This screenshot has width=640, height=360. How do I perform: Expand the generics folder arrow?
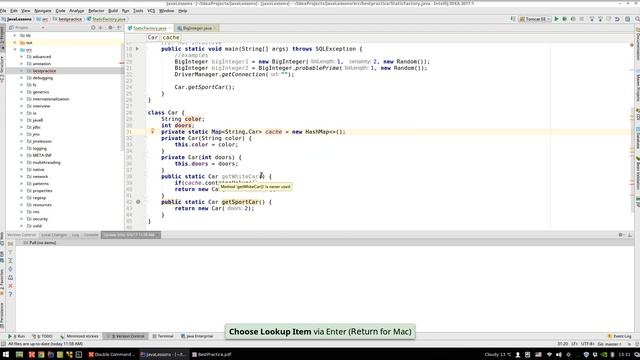click(x=22, y=92)
